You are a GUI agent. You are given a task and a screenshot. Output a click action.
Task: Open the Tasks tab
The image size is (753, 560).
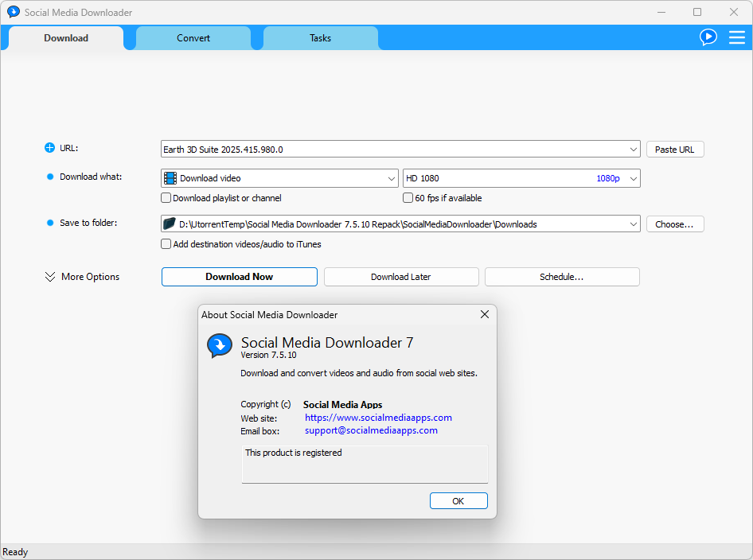320,38
